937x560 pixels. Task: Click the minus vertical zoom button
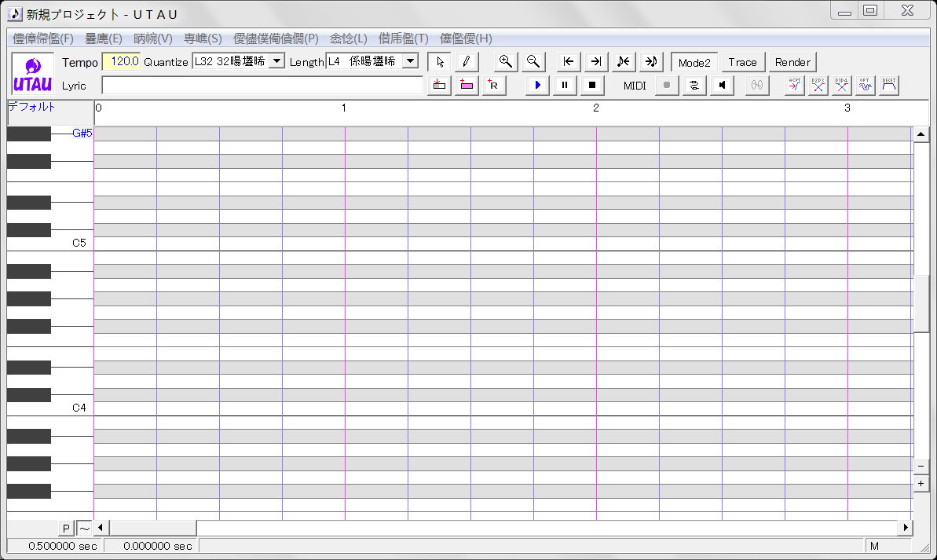coord(921,467)
